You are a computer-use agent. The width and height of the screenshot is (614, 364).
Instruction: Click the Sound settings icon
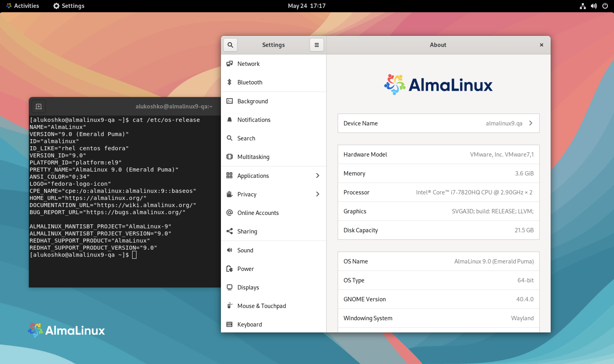point(230,250)
